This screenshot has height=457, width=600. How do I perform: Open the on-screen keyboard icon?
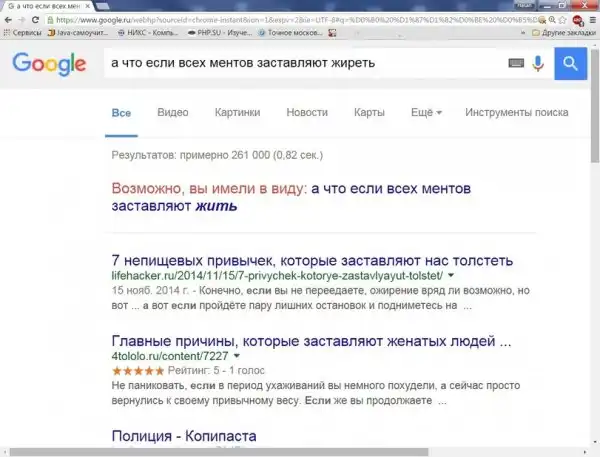coord(516,64)
